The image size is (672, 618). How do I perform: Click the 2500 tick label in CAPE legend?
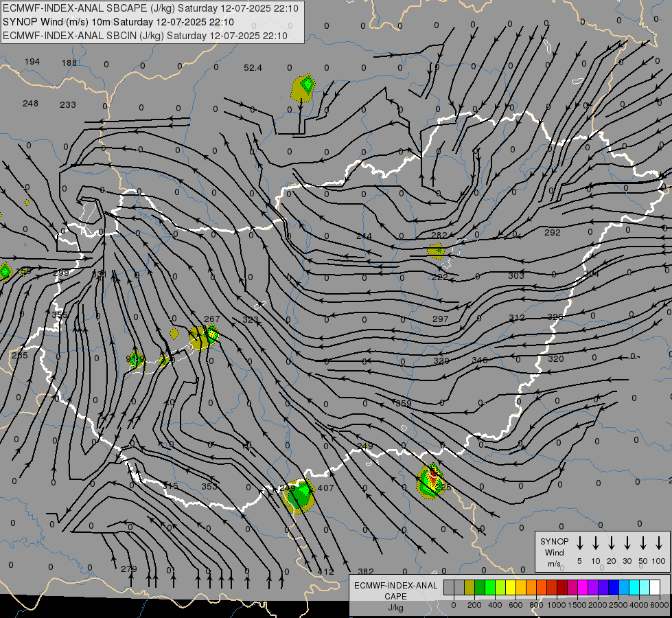tap(618, 605)
